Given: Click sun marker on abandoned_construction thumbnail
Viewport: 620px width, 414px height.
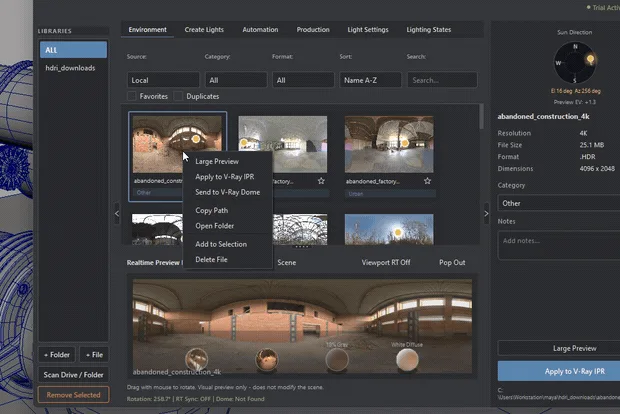Looking at the screenshot, I should pos(196,139).
